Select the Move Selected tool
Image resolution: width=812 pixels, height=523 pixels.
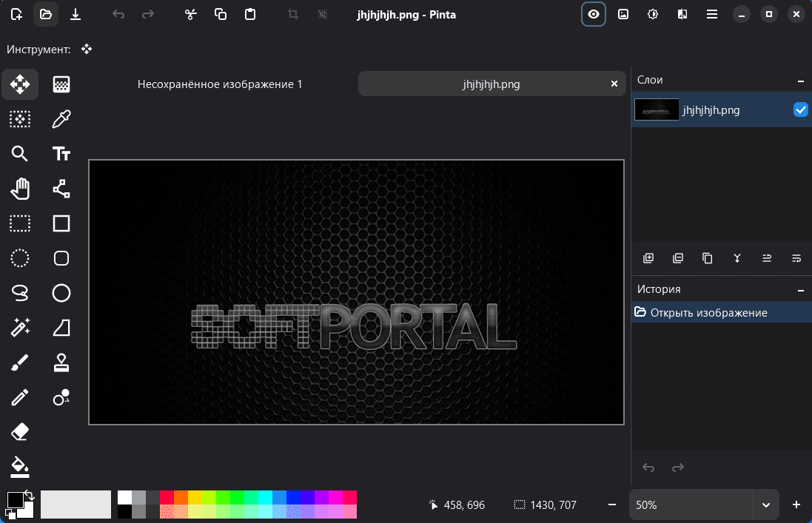[20, 84]
